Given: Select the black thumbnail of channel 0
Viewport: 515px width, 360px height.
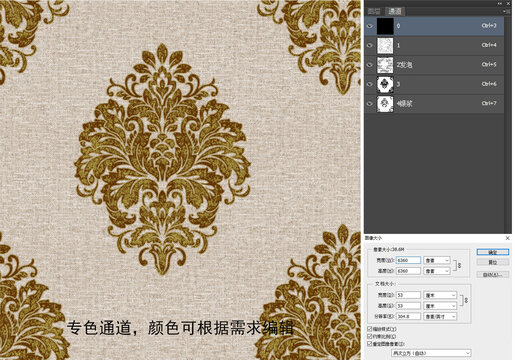Looking at the screenshot, I should pos(385,26).
